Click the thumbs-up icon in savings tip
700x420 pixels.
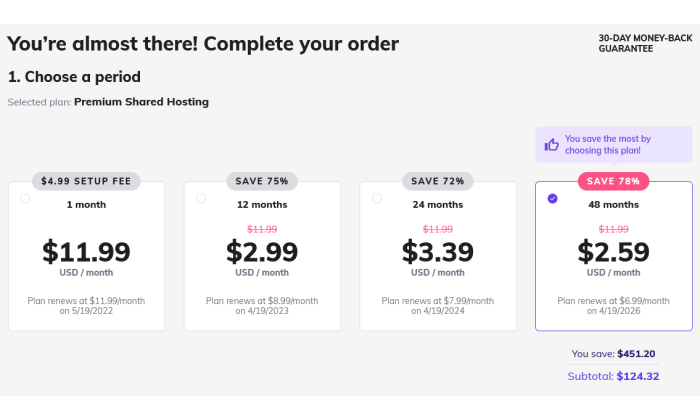[551, 145]
